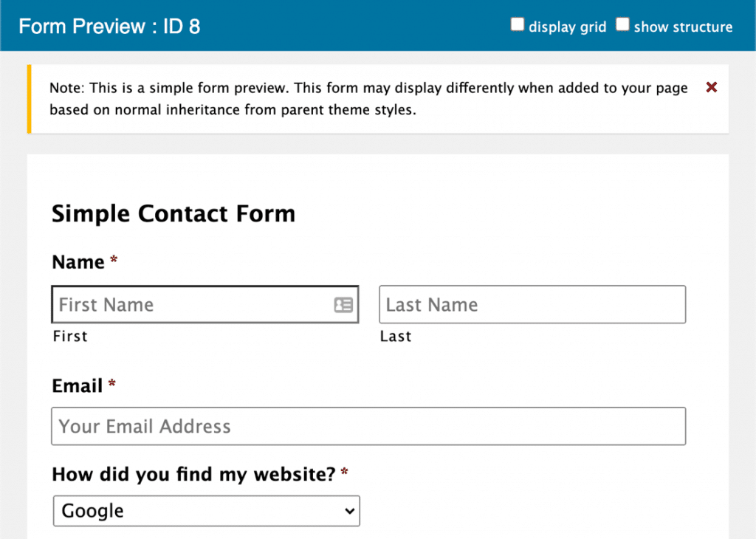This screenshot has width=756, height=539.
Task: Click the asterisk after 'How did you find my website?'
Action: pyautogui.click(x=343, y=470)
